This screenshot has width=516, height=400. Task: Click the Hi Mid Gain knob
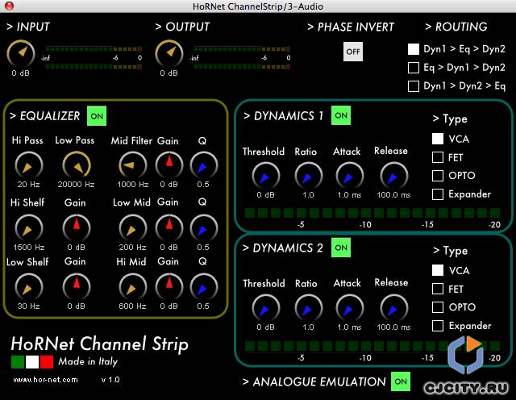(169, 287)
